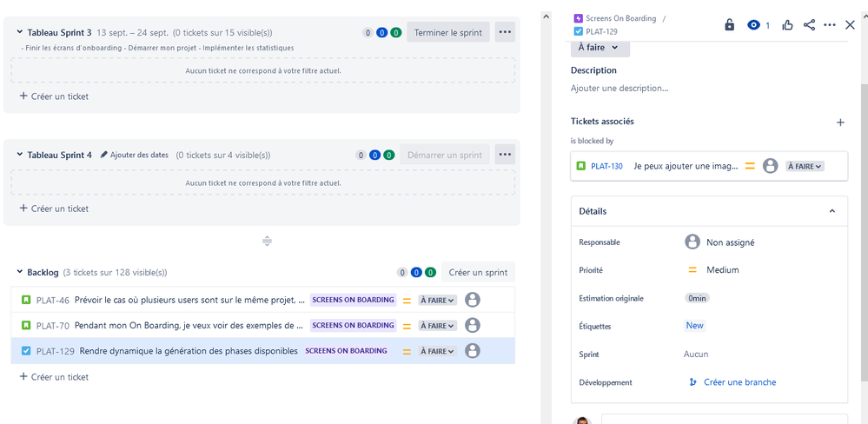
Task: Click the pencil icon to add sprint dates
Action: point(104,155)
